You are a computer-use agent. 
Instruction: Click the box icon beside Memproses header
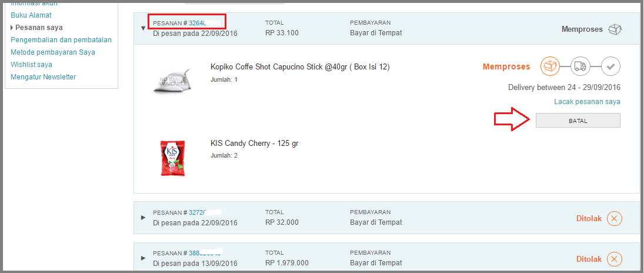tap(615, 29)
